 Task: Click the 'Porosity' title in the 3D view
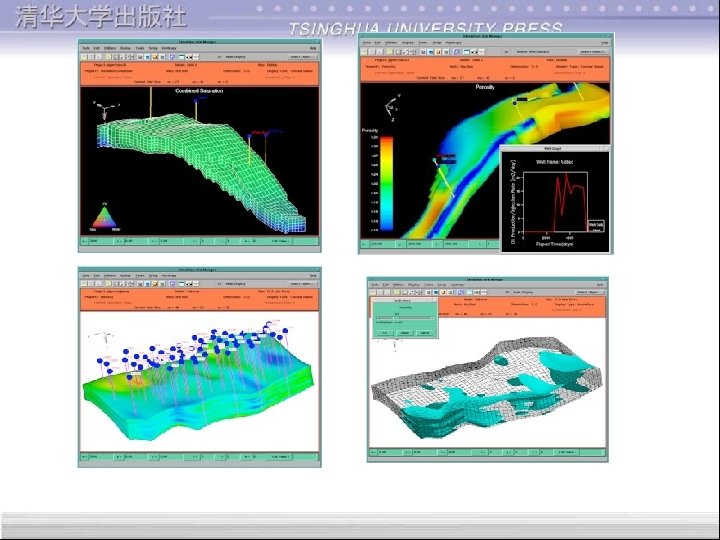(485, 86)
